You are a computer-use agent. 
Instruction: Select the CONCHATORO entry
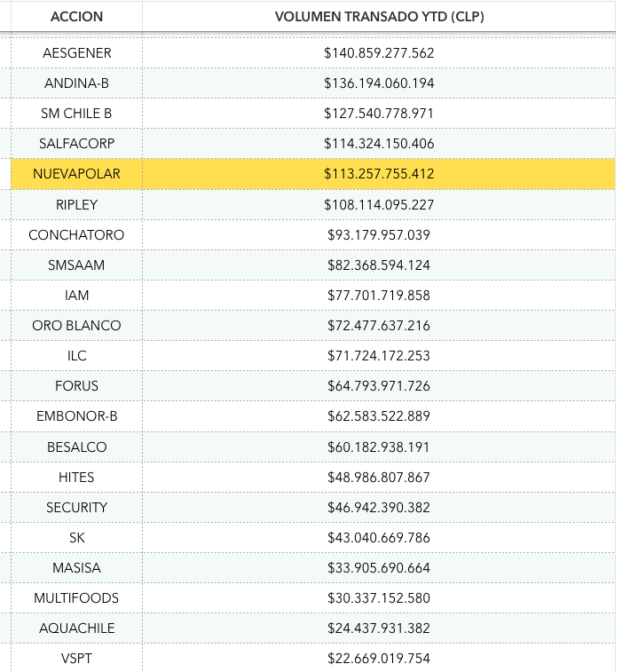(76, 235)
